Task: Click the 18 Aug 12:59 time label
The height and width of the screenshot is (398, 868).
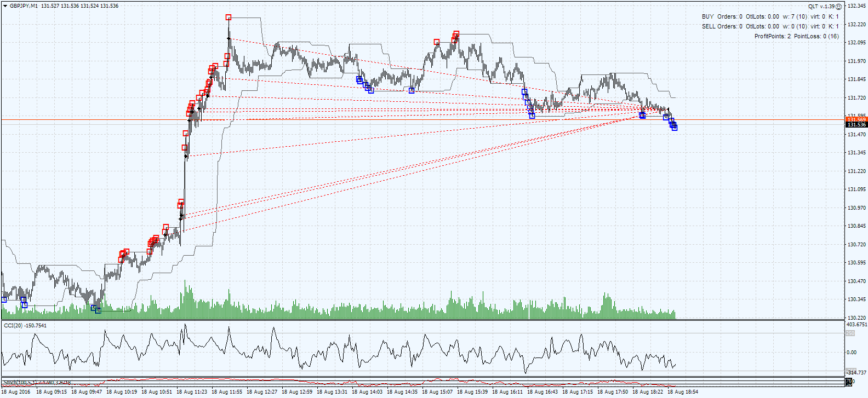Action: coord(297,392)
